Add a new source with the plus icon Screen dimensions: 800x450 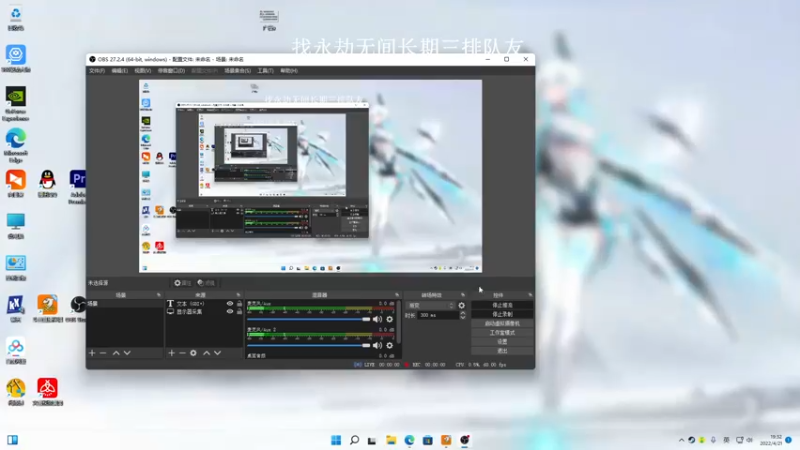click(x=171, y=353)
